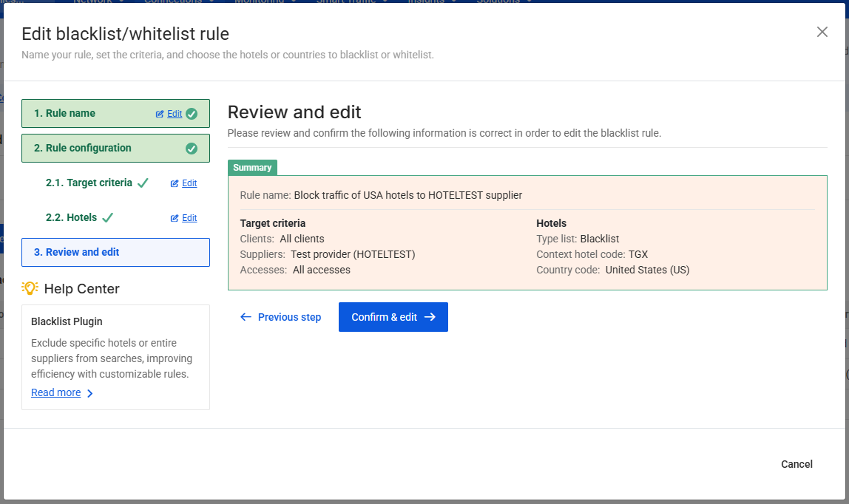The width and height of the screenshot is (849, 504).
Task: Click the chevron arrow next to Read more
Action: point(90,393)
